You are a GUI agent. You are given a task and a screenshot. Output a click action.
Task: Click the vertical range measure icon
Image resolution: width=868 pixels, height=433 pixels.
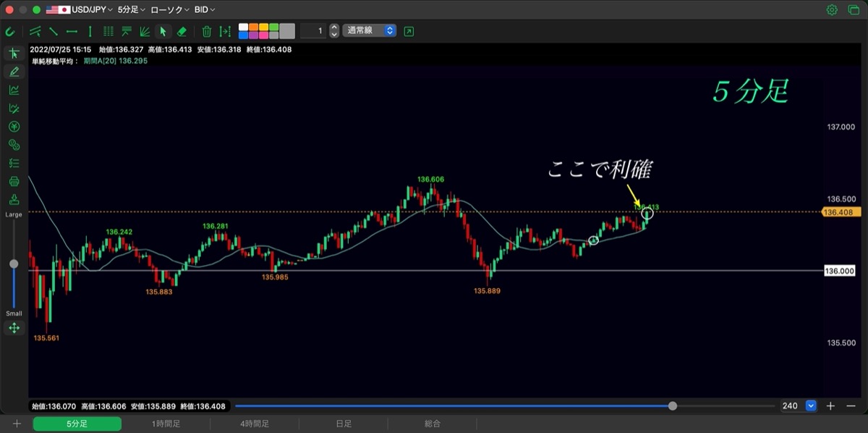[225, 31]
